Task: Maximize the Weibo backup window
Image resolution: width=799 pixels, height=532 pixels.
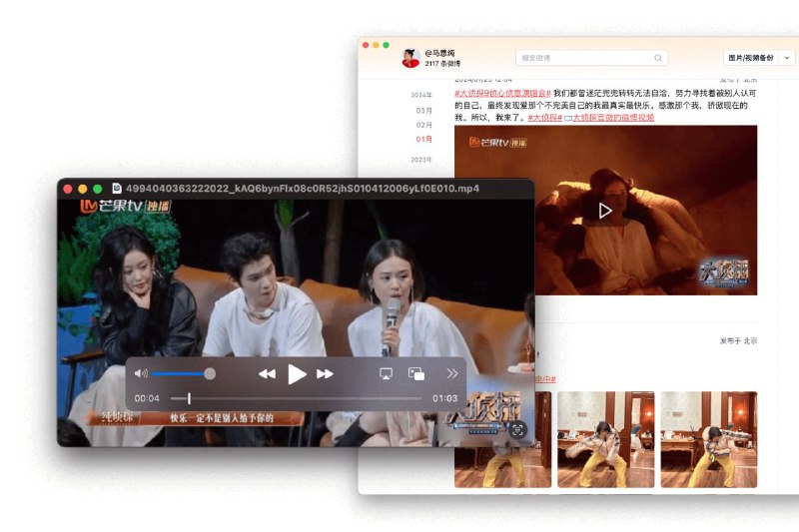Action: click(386, 45)
